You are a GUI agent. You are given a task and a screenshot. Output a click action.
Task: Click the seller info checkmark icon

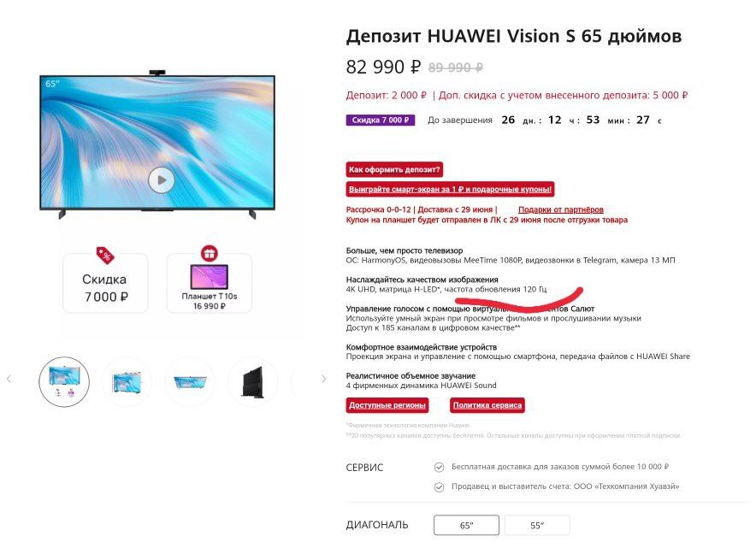click(x=439, y=486)
